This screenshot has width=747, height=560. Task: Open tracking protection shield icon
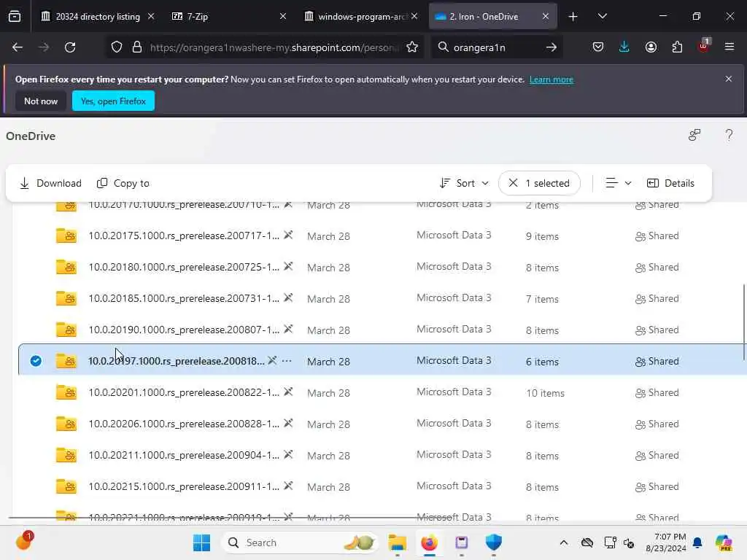point(117,47)
